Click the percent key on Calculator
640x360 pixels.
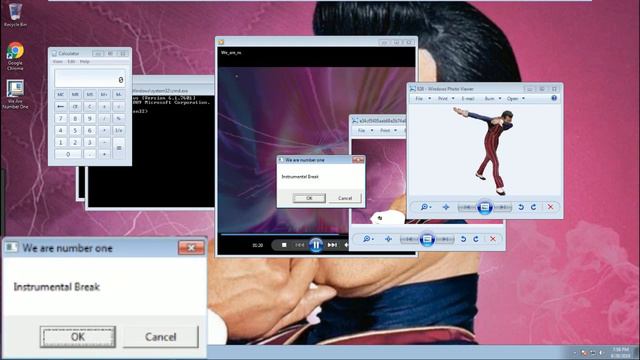pos(119,118)
